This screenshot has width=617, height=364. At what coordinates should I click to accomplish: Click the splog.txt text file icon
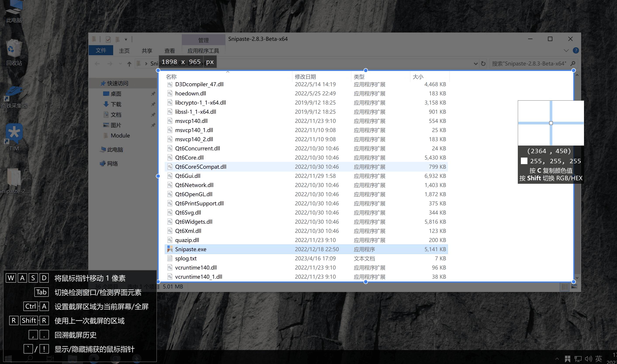tap(170, 258)
